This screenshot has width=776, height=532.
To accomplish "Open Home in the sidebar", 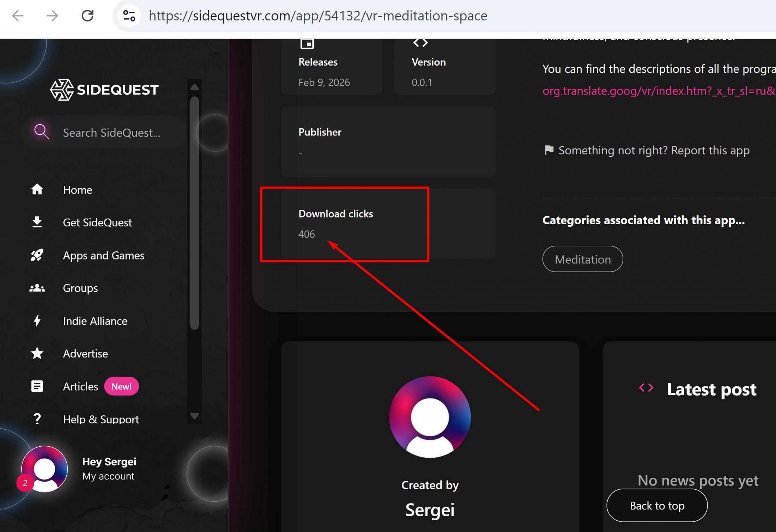I will pyautogui.click(x=78, y=190).
